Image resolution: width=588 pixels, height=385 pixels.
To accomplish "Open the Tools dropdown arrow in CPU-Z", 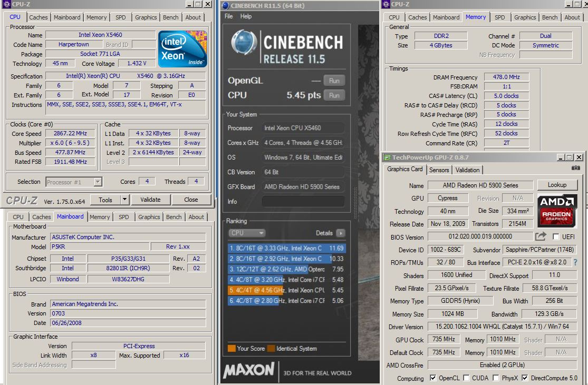I will (x=124, y=200).
